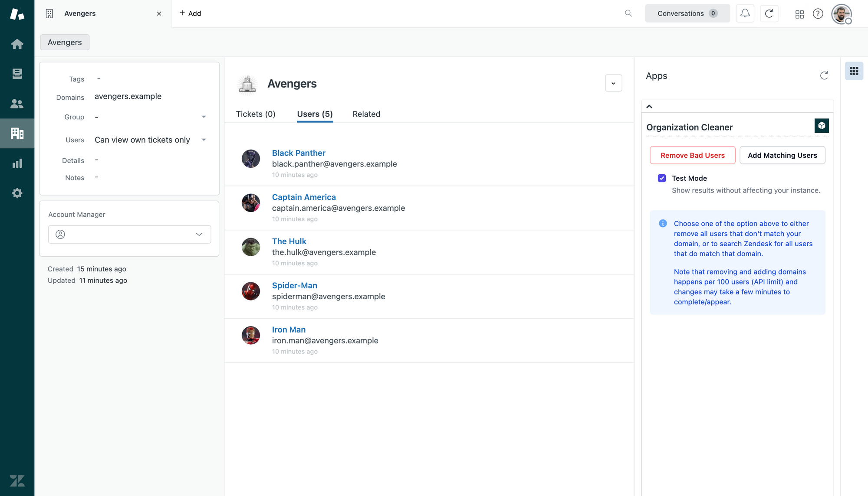Open the Home icon in sidebar

point(17,44)
